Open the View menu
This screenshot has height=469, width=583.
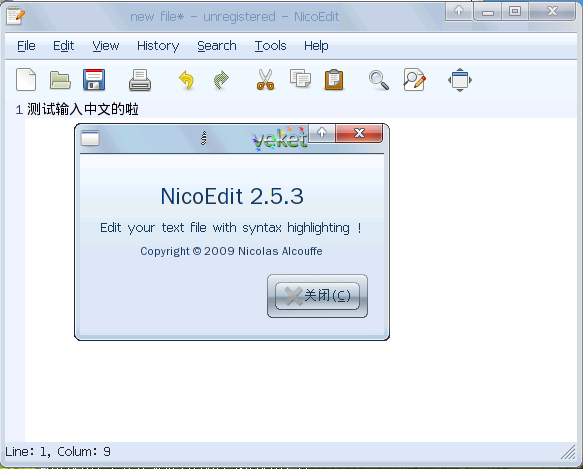coord(106,46)
